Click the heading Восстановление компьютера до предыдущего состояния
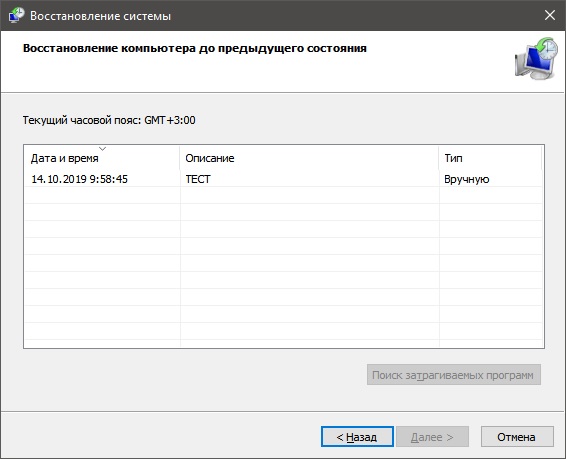The image size is (566, 459). click(x=195, y=48)
